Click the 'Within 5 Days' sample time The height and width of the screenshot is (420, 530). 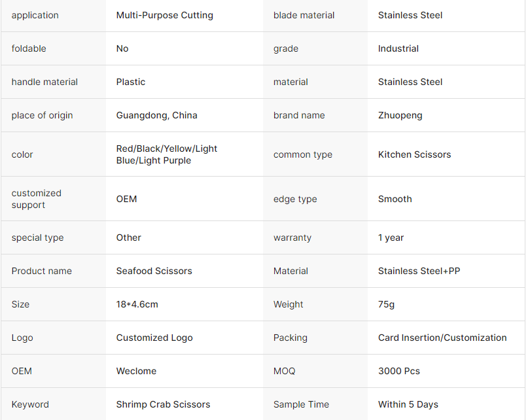coord(408,404)
